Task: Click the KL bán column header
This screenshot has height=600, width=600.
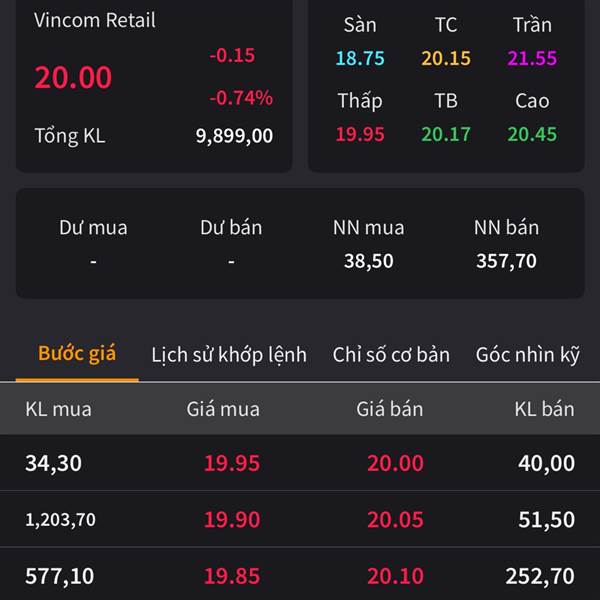Action: coord(545,409)
